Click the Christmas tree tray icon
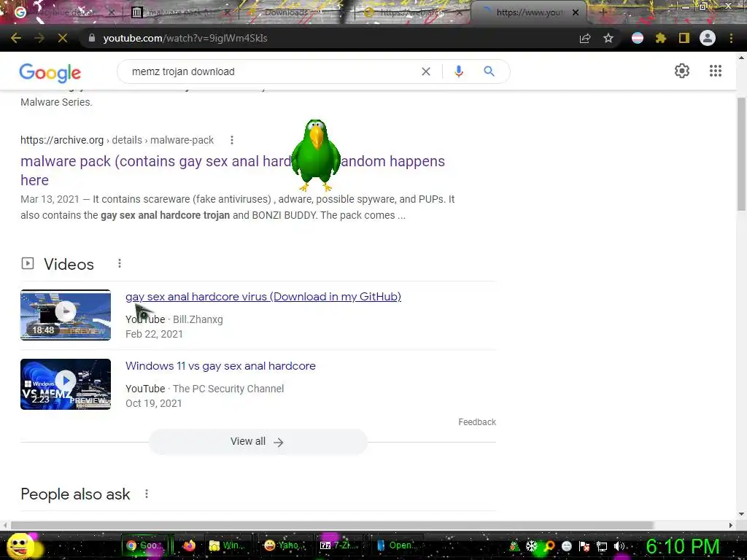The width and height of the screenshot is (747, 560). [x=514, y=546]
